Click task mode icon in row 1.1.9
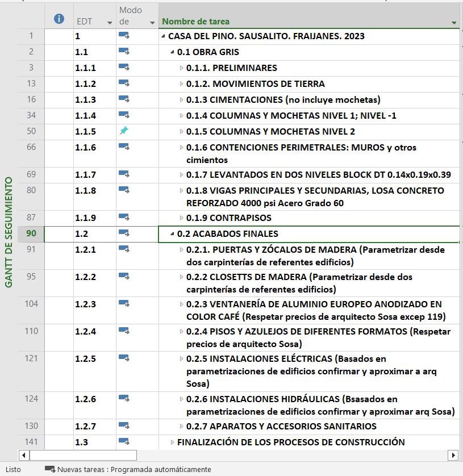The height and width of the screenshot is (476, 463). point(124,217)
